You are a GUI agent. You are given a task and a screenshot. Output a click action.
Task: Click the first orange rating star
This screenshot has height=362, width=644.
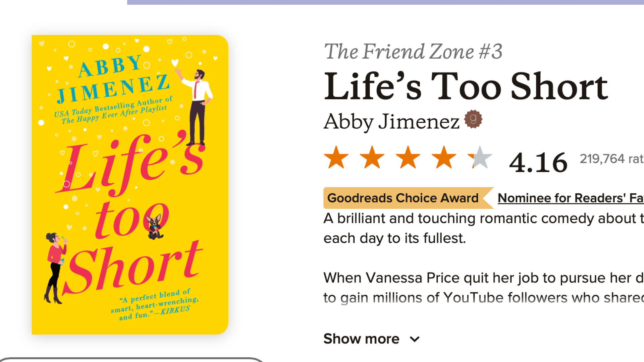click(x=336, y=158)
